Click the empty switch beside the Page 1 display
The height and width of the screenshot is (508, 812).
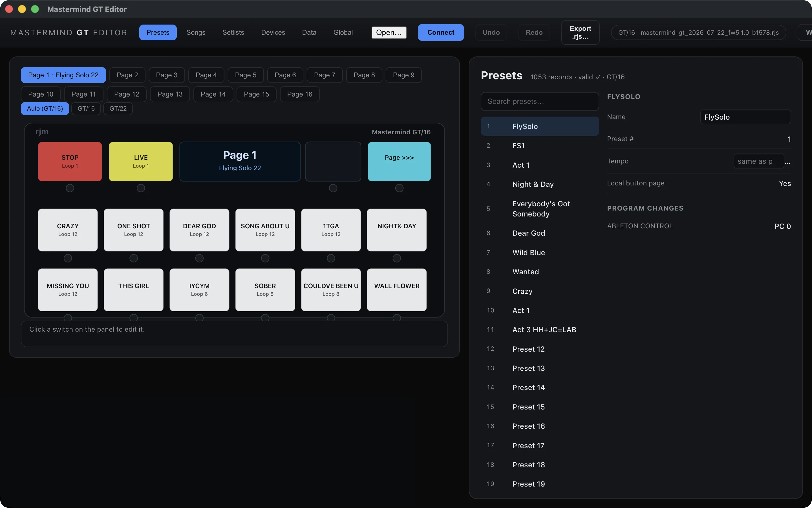click(333, 162)
